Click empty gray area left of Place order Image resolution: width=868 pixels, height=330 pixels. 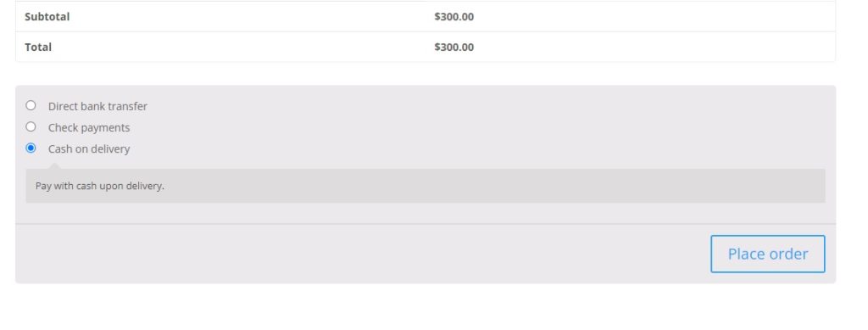(x=359, y=254)
